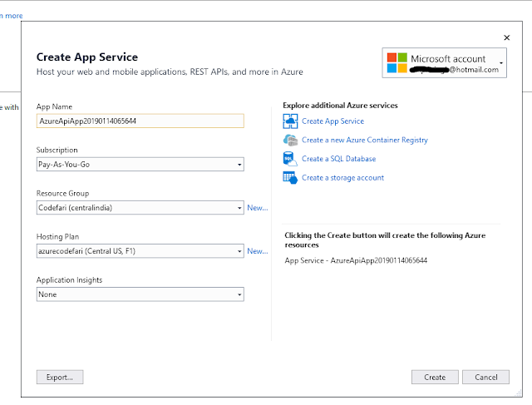Click the App Service - AzureApiApp20190114065644 resource text
This screenshot has height=405, width=532.
coord(356,261)
